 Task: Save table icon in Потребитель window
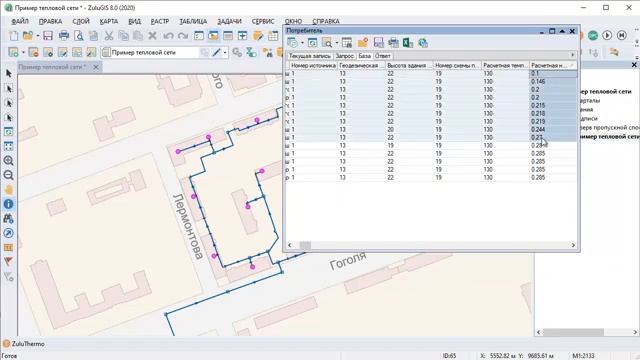pyautogui.click(x=378, y=42)
